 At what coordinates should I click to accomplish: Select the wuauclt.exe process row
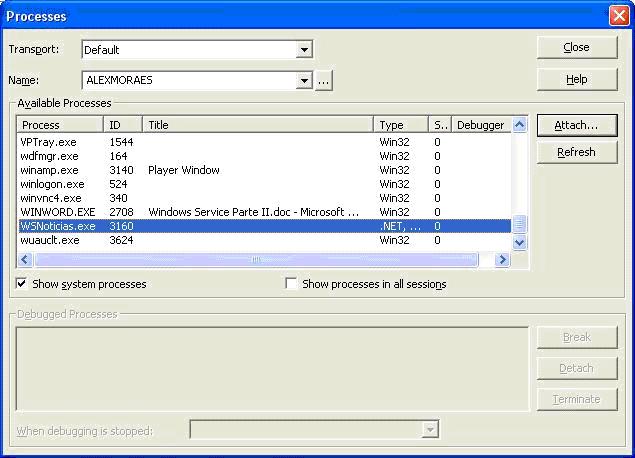click(x=50, y=240)
